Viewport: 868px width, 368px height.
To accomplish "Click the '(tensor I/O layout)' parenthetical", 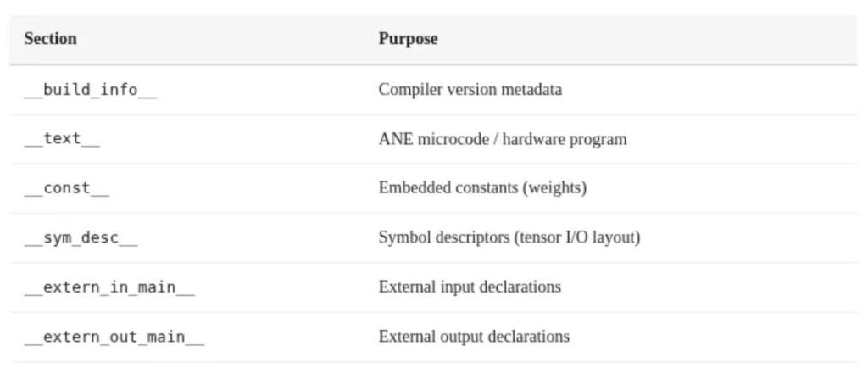I will point(576,237).
